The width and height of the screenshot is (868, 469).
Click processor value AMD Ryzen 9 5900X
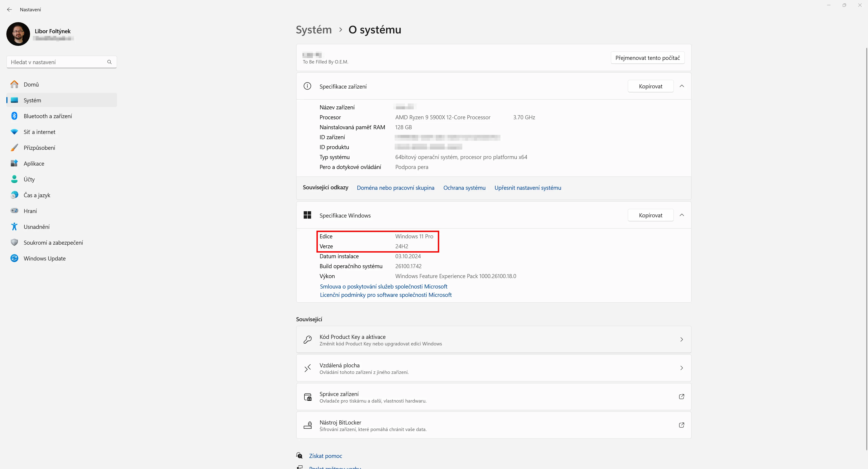[442, 117]
